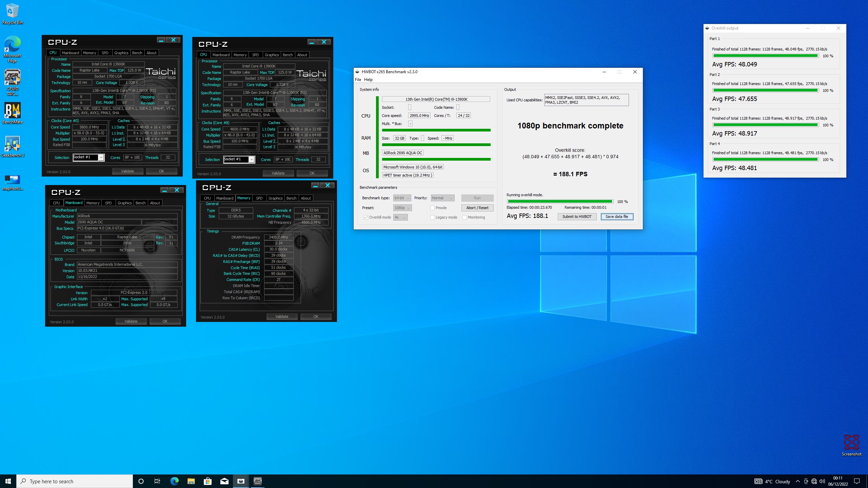Open Task View on the taskbar
868x488 pixels.
[157, 481]
